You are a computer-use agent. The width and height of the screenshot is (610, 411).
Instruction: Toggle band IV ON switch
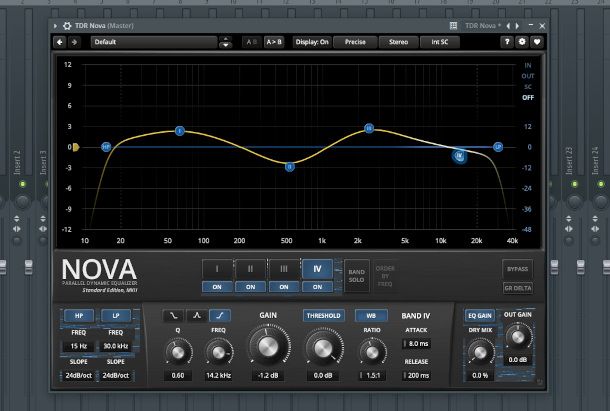(x=317, y=287)
